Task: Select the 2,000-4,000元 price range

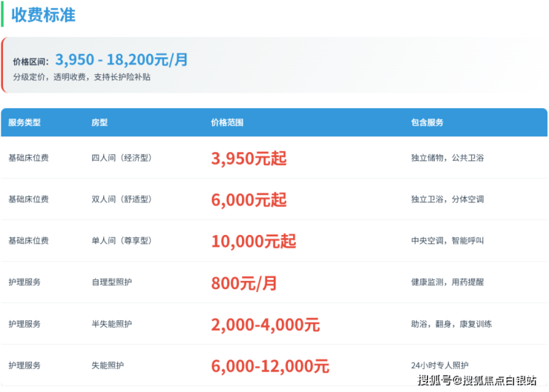Action: point(265,325)
